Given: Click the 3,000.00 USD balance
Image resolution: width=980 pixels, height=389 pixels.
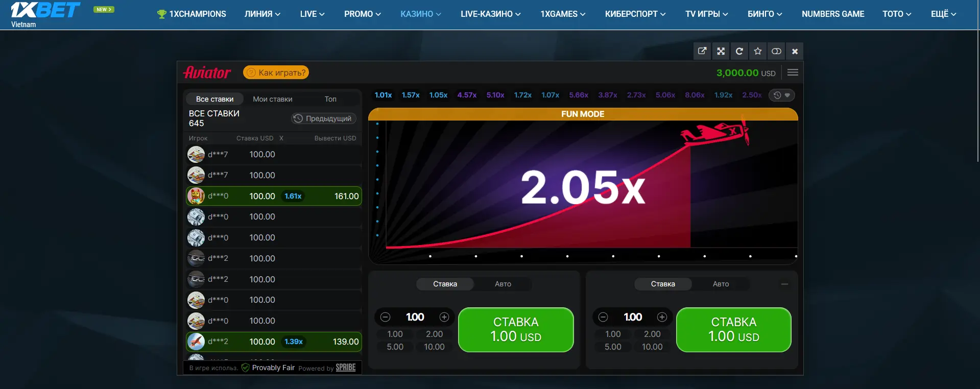Looking at the screenshot, I should (x=746, y=73).
